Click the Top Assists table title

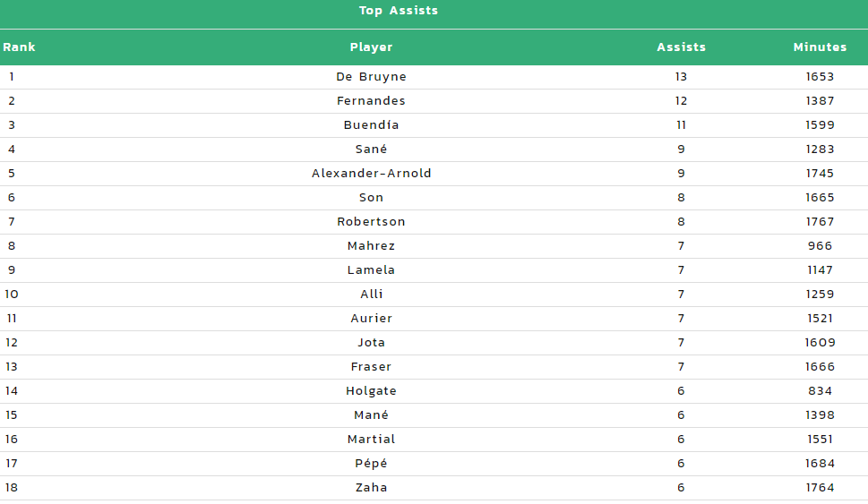click(398, 11)
